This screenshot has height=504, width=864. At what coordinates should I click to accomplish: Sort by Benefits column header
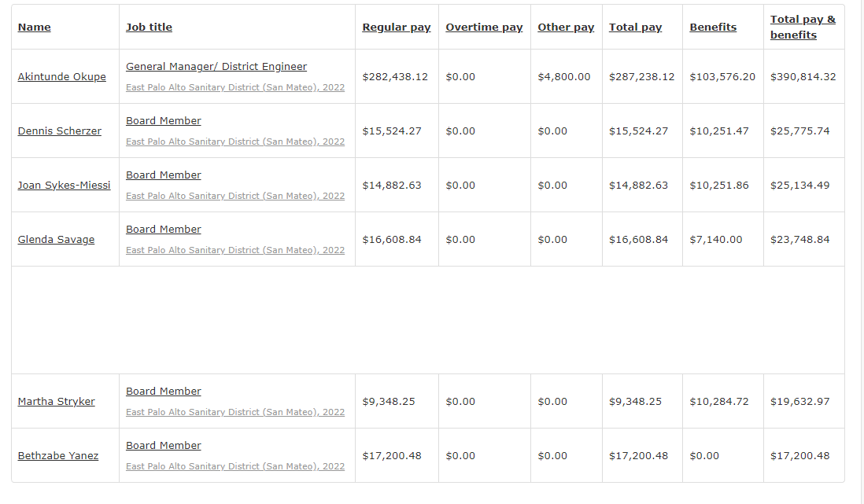(x=713, y=27)
